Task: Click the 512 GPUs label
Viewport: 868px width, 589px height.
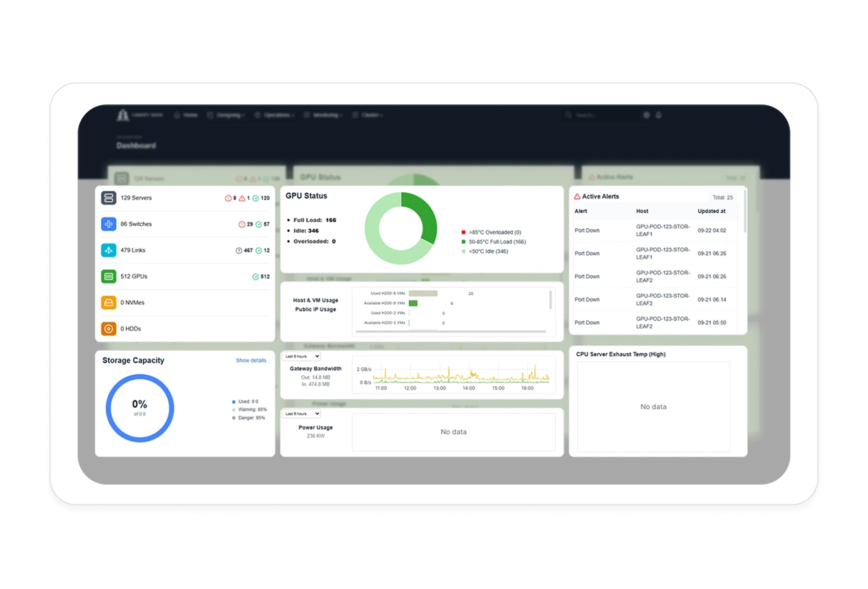Action: 134,277
